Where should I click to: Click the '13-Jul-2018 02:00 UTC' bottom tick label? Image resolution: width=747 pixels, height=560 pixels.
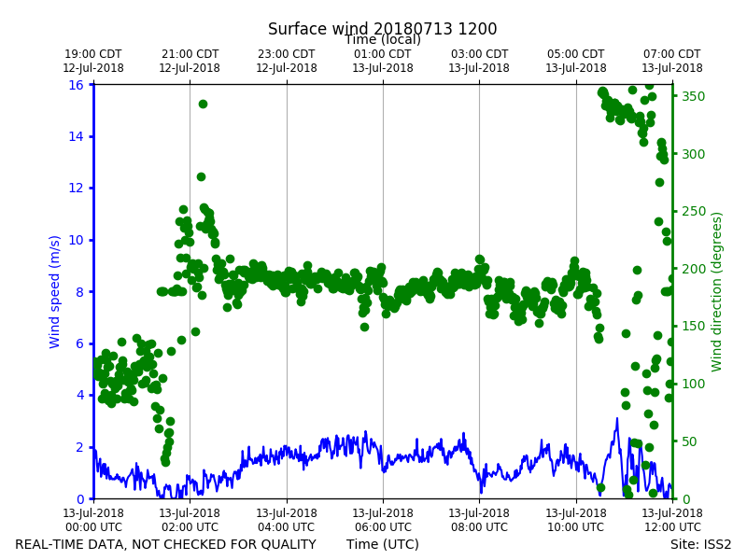pos(190,520)
